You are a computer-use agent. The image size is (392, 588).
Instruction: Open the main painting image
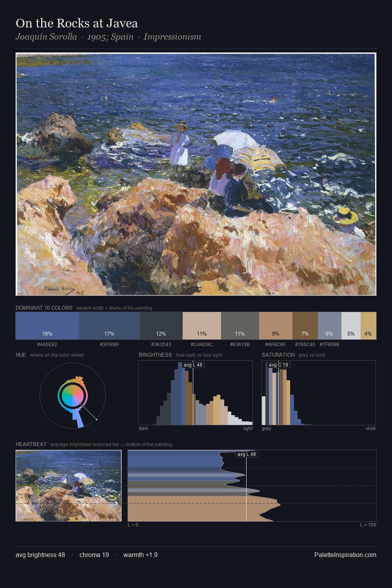point(196,174)
